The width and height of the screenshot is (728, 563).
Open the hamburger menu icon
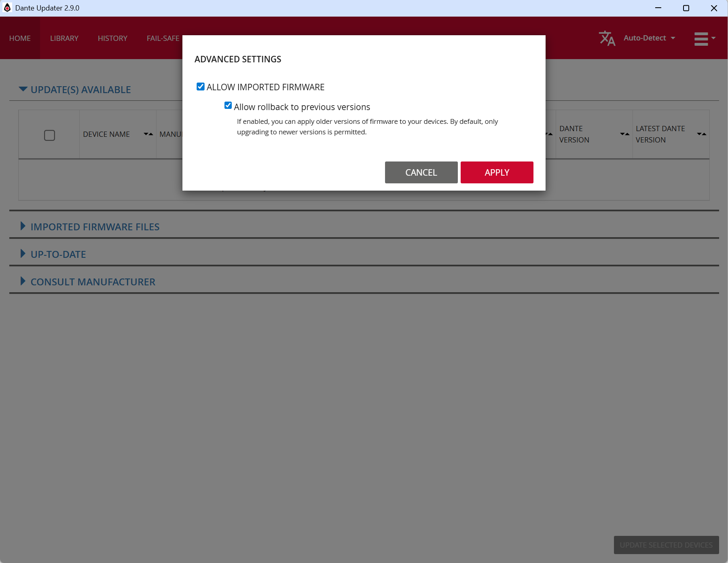[x=705, y=39]
